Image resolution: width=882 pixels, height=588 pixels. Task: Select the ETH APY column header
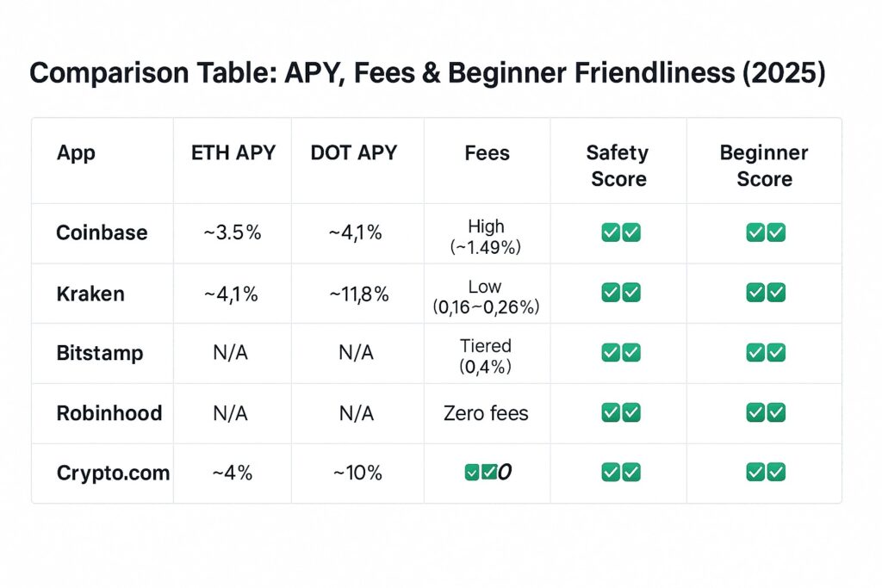[233, 153]
